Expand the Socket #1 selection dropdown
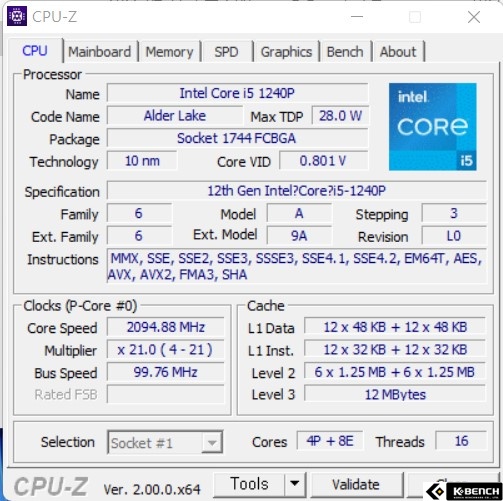Viewport: 503px width, 501px height. pos(212,442)
